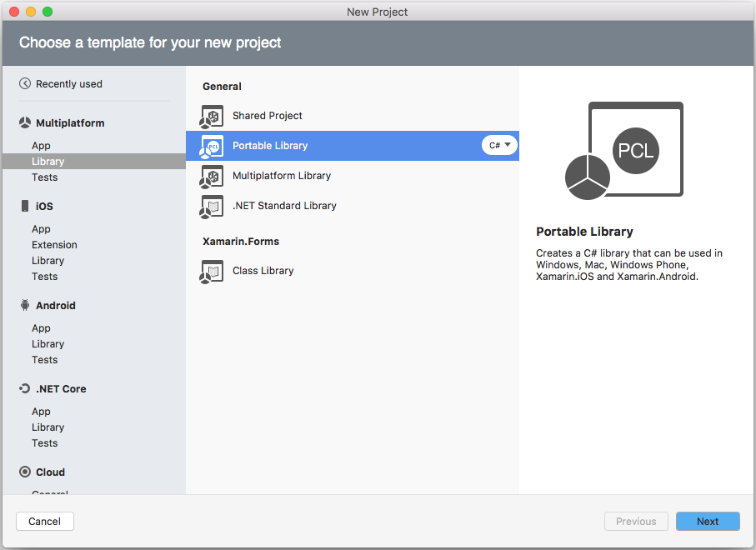The image size is (756, 550).
Task: Click the Shared Project template icon
Action: 211,117
